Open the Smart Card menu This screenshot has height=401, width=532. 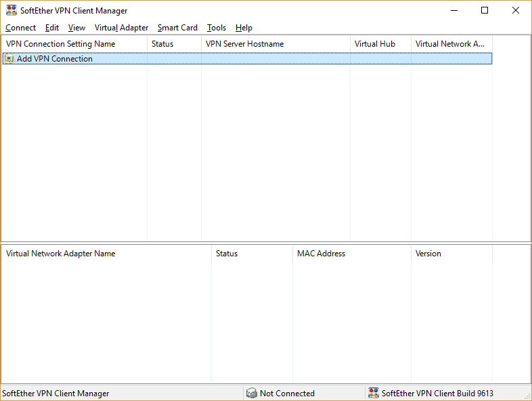click(x=177, y=28)
